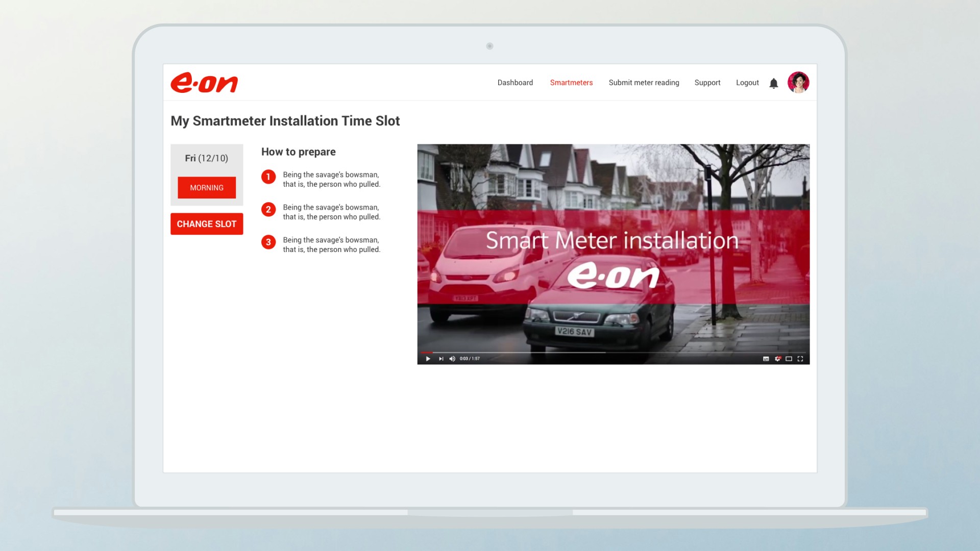
Task: Mute the video volume speaker icon
Action: pyautogui.click(x=452, y=359)
